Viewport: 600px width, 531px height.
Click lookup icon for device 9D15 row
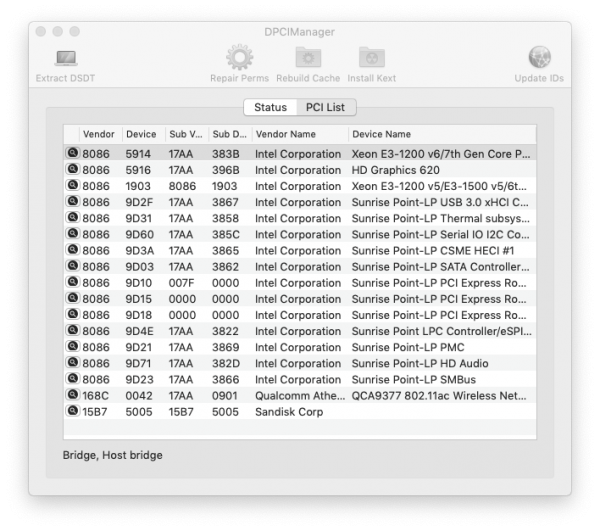coord(72,298)
